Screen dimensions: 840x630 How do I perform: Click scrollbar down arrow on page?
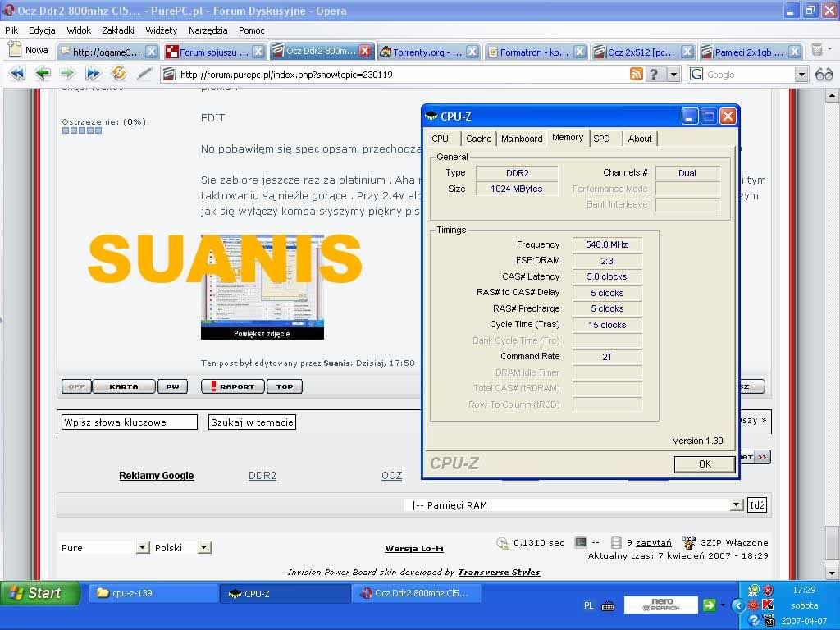pos(832,573)
